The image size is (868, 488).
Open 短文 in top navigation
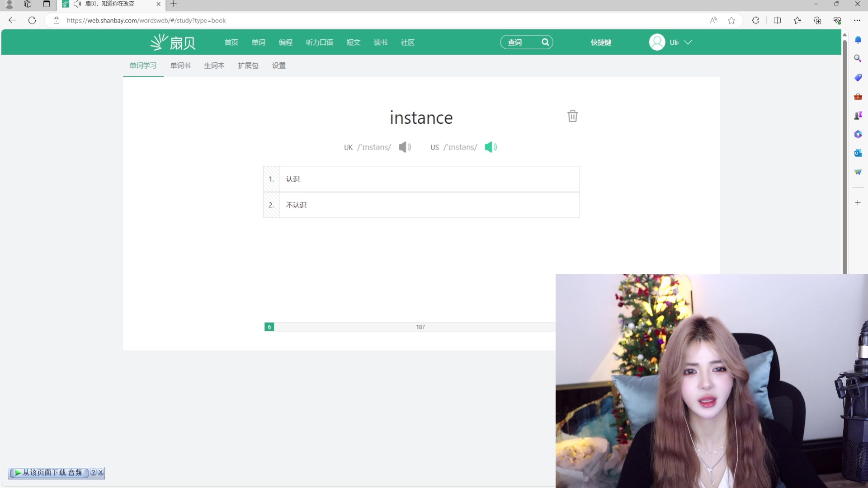click(x=354, y=42)
